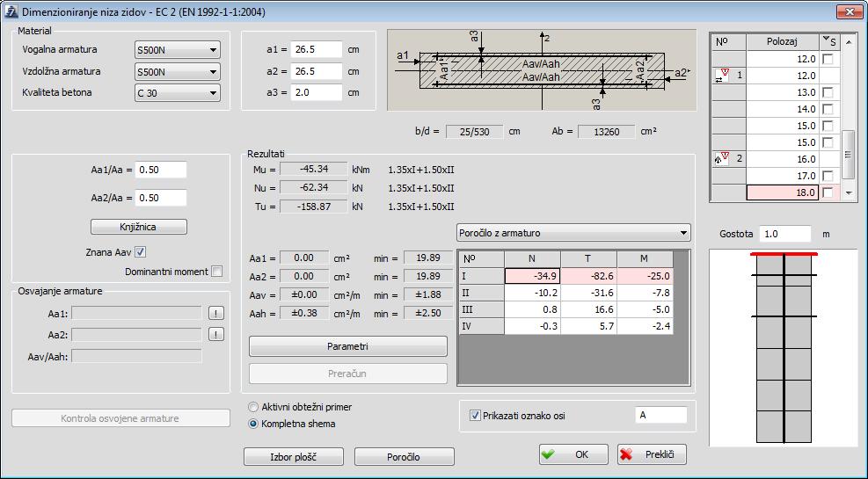Expand the Poročilo z armaturo dropdown

pyautogui.click(x=573, y=233)
